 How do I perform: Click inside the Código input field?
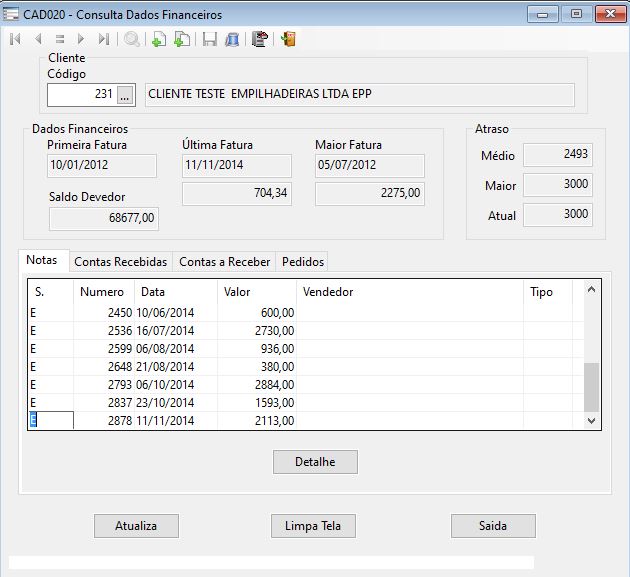pos(80,95)
